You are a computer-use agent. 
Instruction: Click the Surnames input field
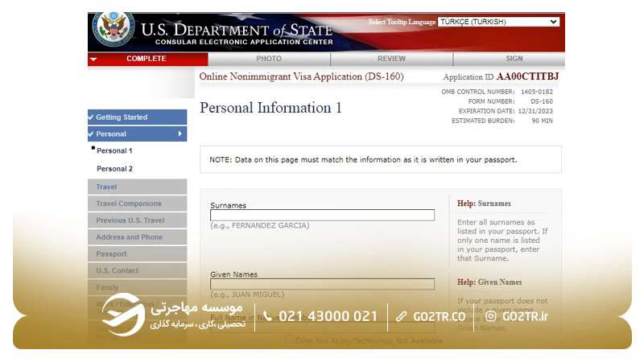323,215
